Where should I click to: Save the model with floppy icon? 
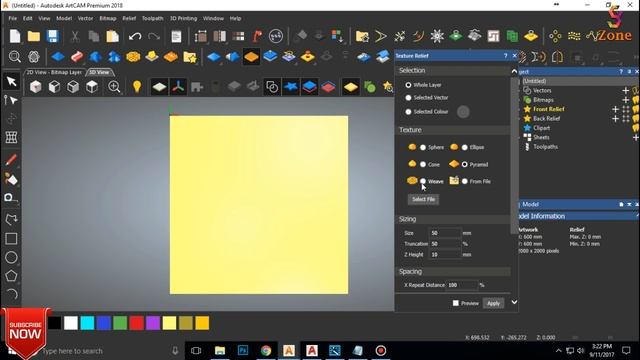53,36
